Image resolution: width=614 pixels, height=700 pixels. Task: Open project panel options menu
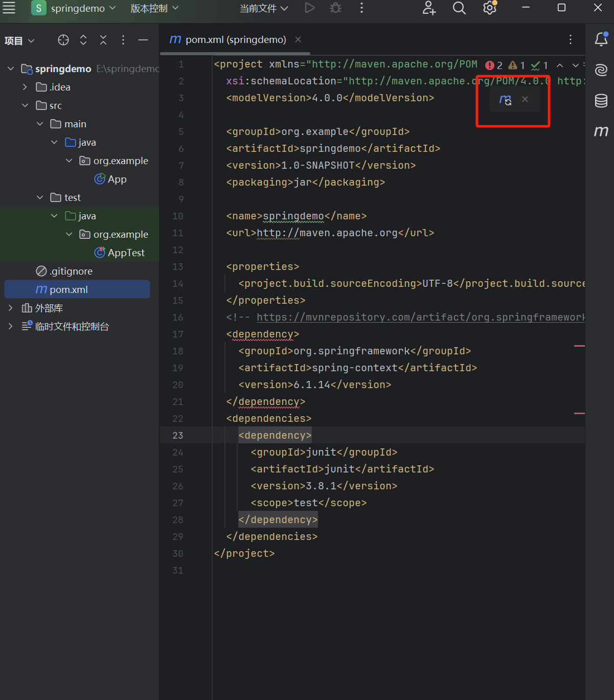click(x=123, y=40)
